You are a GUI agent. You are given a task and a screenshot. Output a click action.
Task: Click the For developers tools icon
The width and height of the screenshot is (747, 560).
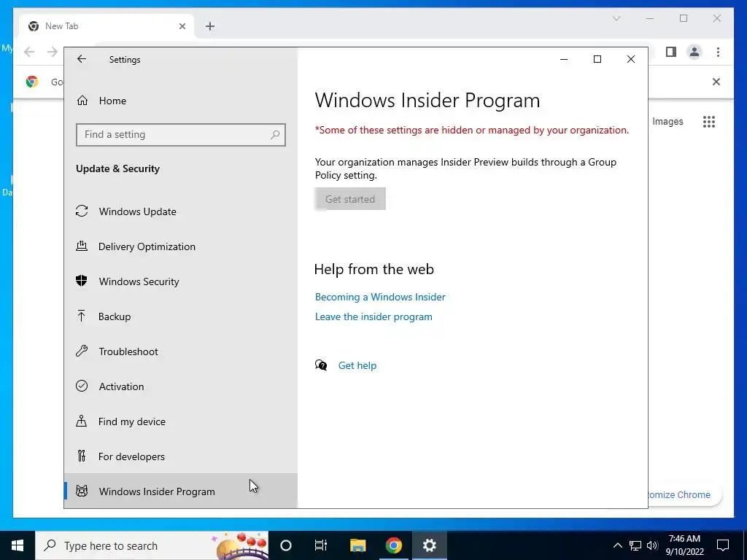[82, 456]
